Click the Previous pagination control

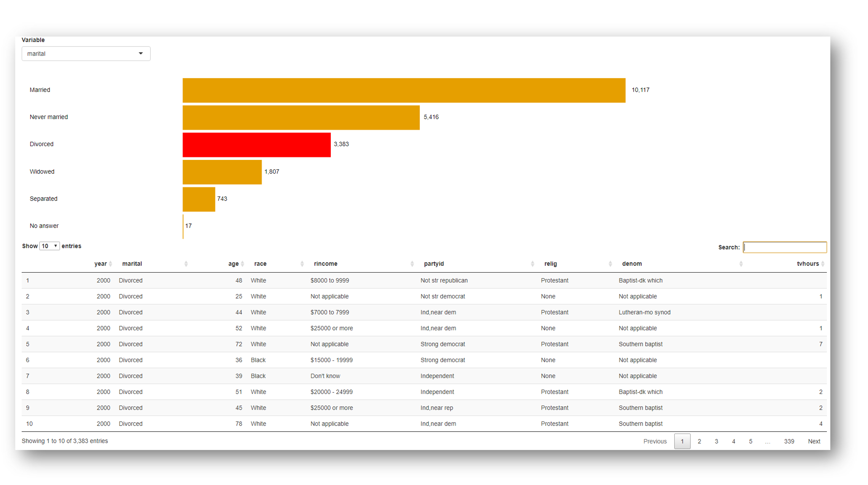click(655, 441)
